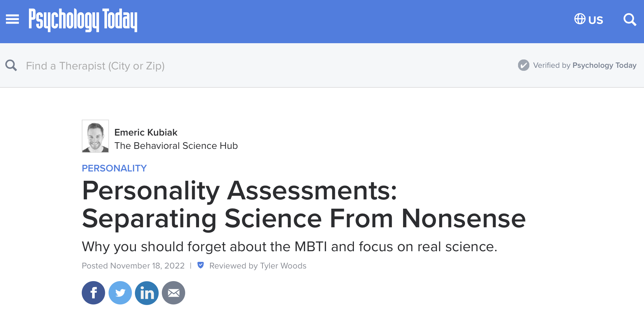Share the article on Twitter
The image size is (644, 317).
click(120, 293)
